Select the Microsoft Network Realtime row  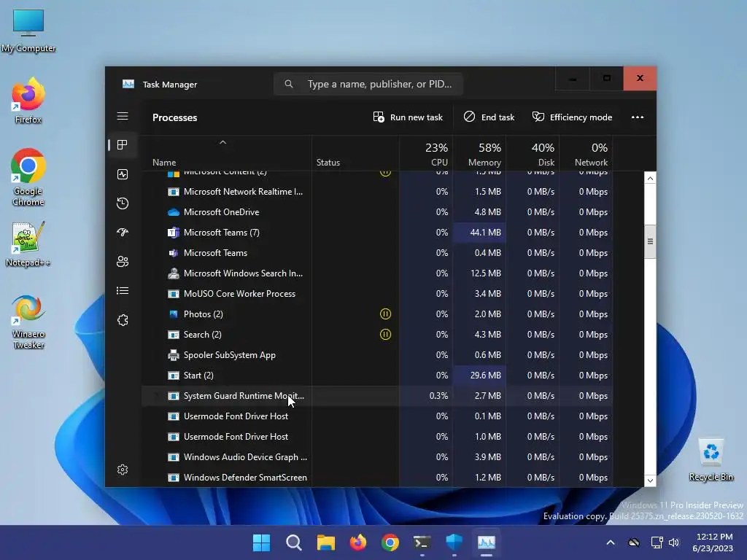click(x=377, y=192)
